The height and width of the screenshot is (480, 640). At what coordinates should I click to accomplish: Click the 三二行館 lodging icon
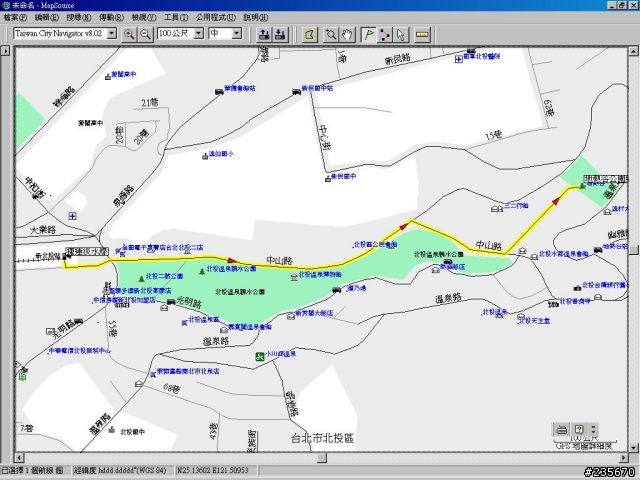click(x=497, y=209)
